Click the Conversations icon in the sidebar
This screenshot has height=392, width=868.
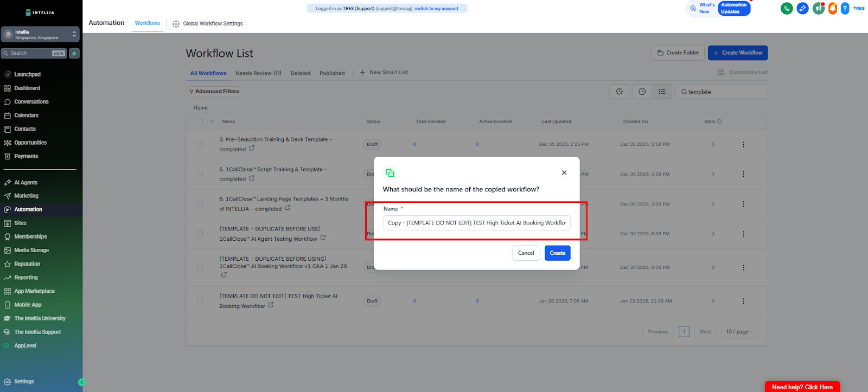[x=8, y=101]
